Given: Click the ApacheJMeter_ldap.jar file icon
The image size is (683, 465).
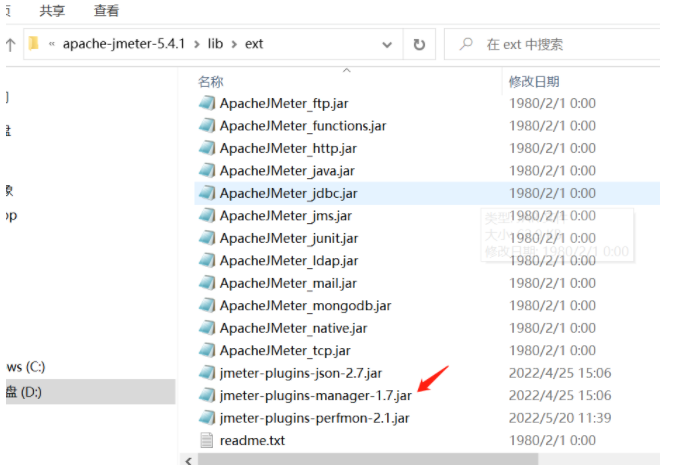Looking at the screenshot, I should [207, 261].
